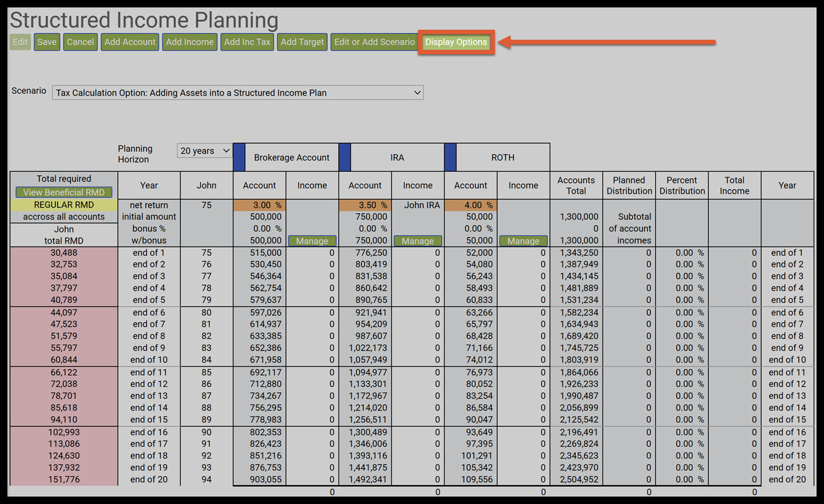Manage the IRA account income

pos(418,241)
